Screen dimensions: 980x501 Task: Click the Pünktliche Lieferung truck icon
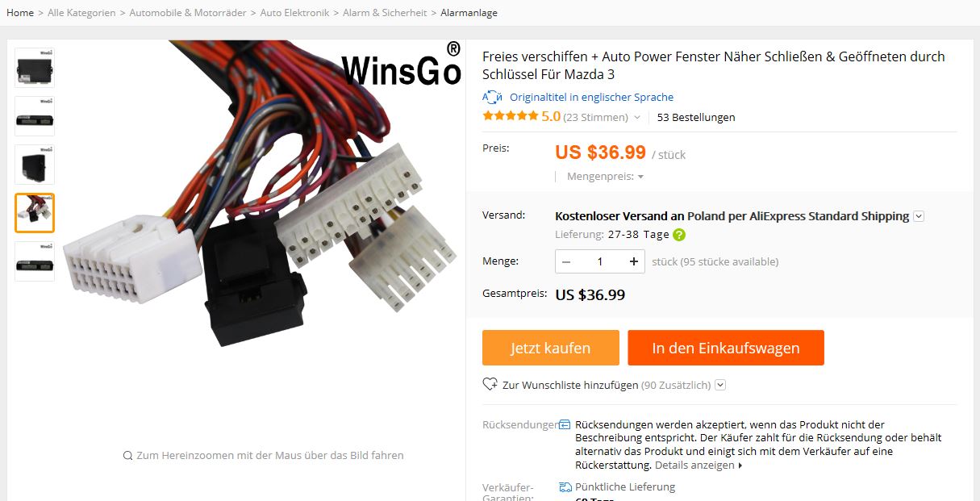point(565,486)
